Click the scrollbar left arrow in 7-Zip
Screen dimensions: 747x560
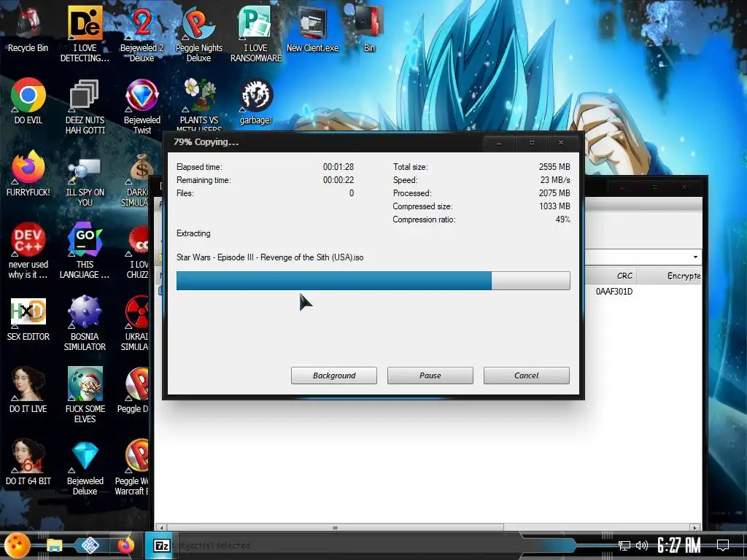coord(162,528)
